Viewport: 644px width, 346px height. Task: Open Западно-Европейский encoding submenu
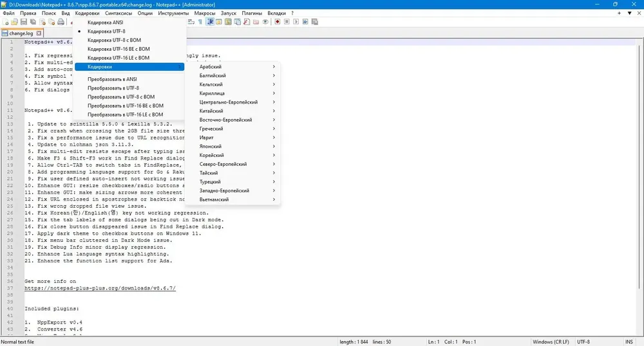(233, 190)
